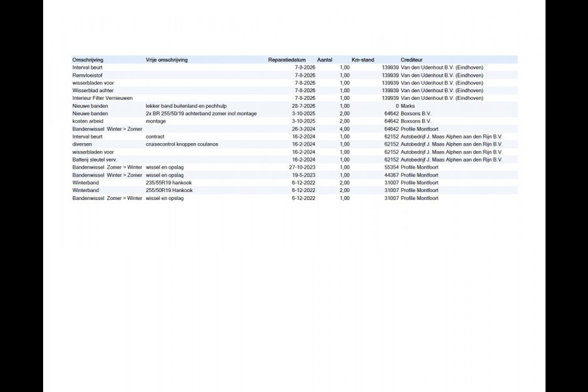Viewport: 588px width, 392px height.
Task: Select the "255/50R19 Hankook" tyre description
Action: (169, 191)
